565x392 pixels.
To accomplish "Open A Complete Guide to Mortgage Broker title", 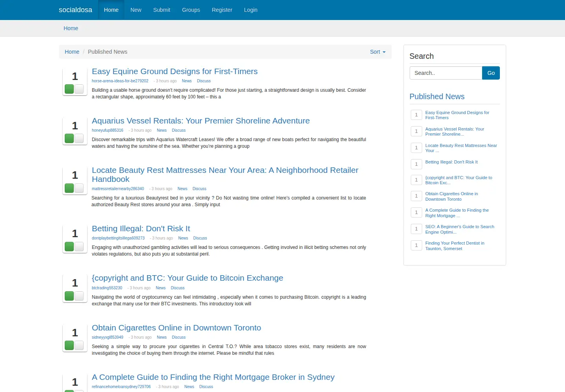I will [213, 377].
